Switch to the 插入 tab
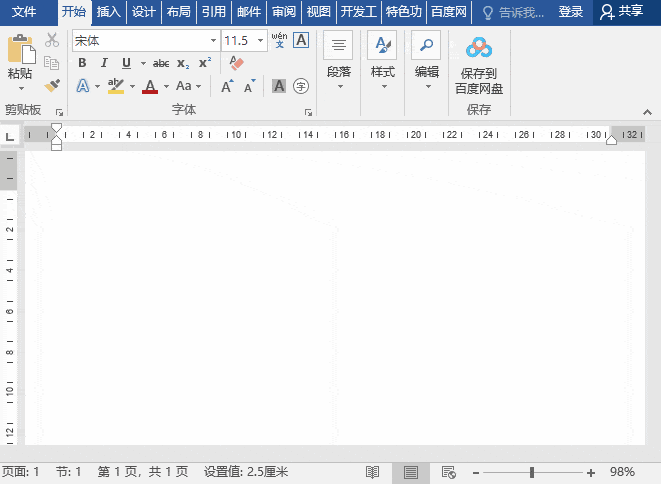Image resolution: width=661 pixels, height=484 pixels. pos(109,12)
